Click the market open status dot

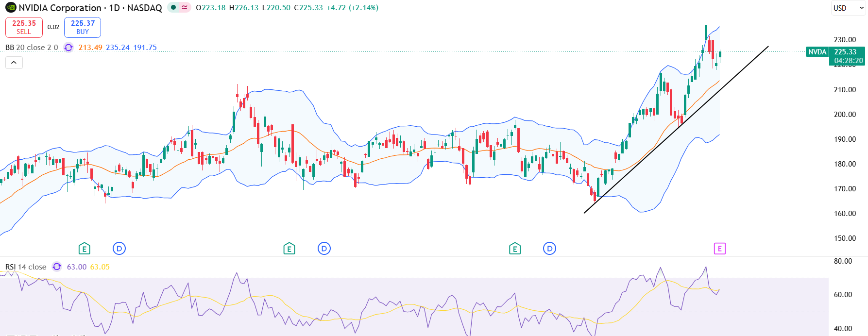(173, 8)
